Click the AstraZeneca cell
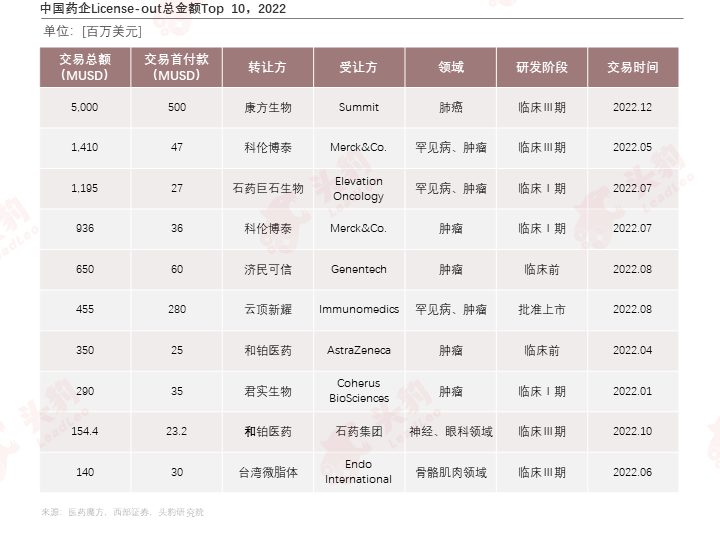The width and height of the screenshot is (720, 539). point(359,350)
